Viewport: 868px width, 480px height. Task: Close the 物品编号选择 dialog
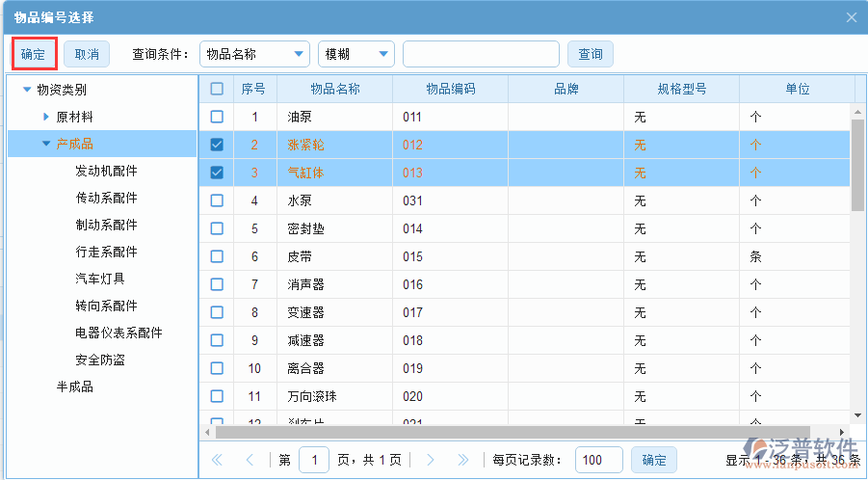(x=852, y=17)
